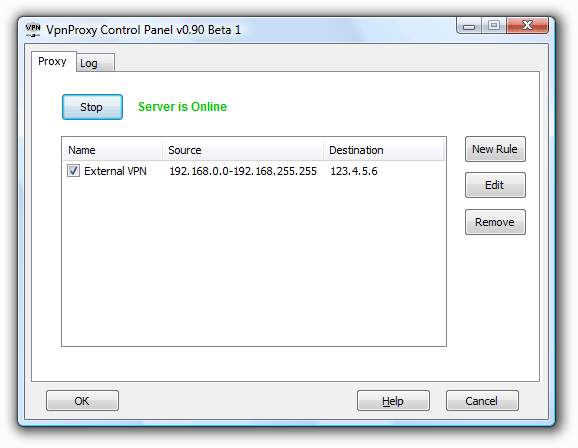Close the VpnProxy Control Panel window
578x448 pixels.
(x=527, y=25)
